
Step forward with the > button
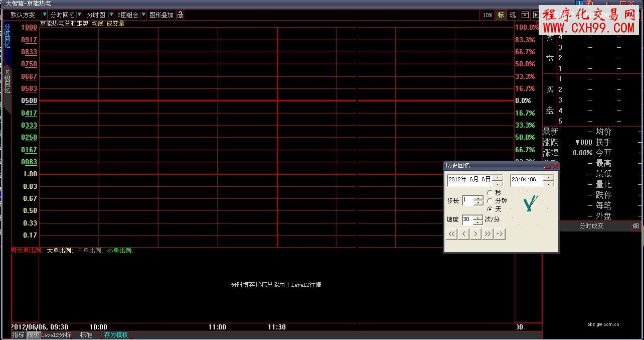pyautogui.click(x=476, y=234)
